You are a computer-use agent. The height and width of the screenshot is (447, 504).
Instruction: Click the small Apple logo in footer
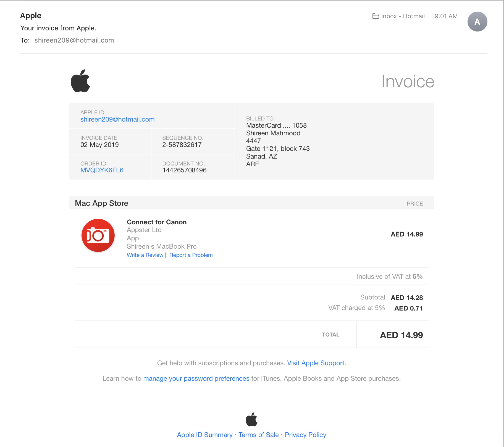pyautogui.click(x=251, y=419)
